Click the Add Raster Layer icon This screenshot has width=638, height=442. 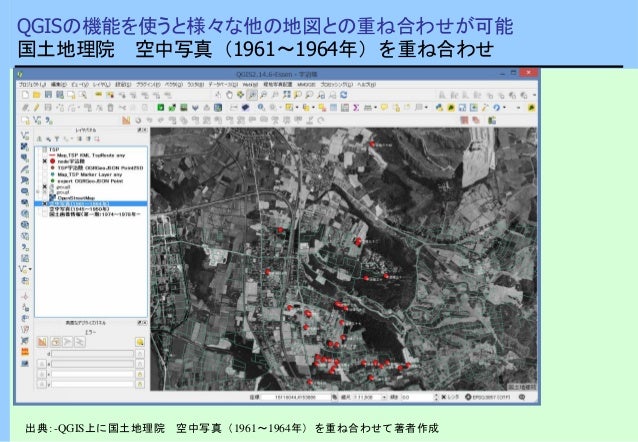(25, 147)
